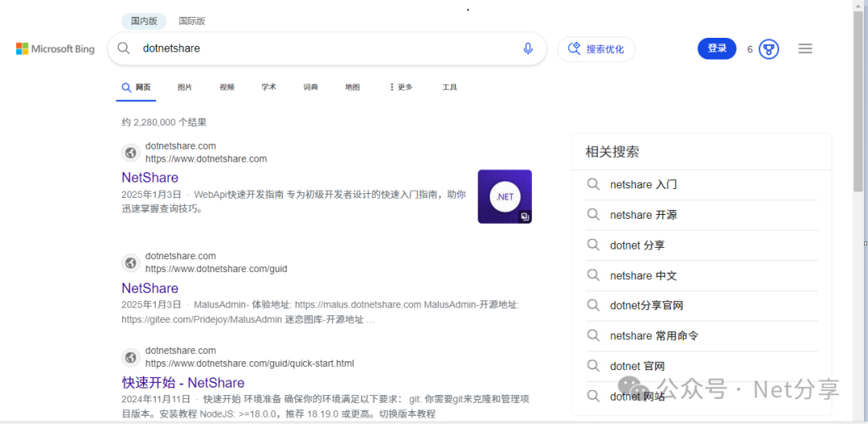Click the page vertical scrollbar thumb
The height and width of the screenshot is (424, 868).
[x=858, y=101]
